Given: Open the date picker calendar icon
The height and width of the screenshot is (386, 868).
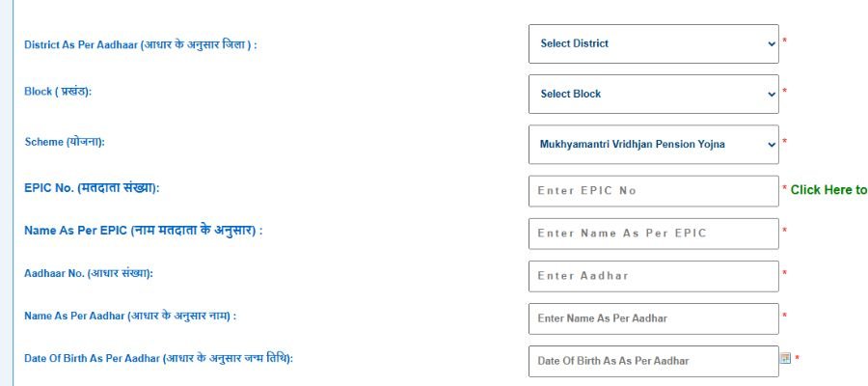Looking at the screenshot, I should click(x=785, y=358).
